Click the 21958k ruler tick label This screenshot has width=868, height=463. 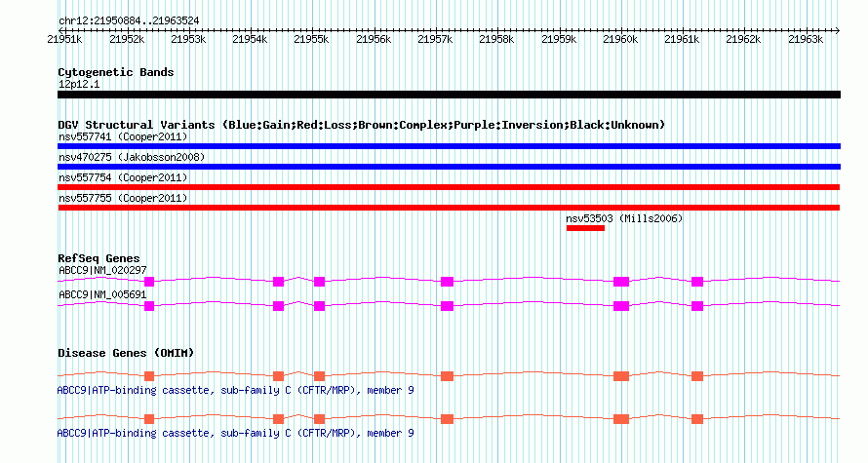[496, 39]
